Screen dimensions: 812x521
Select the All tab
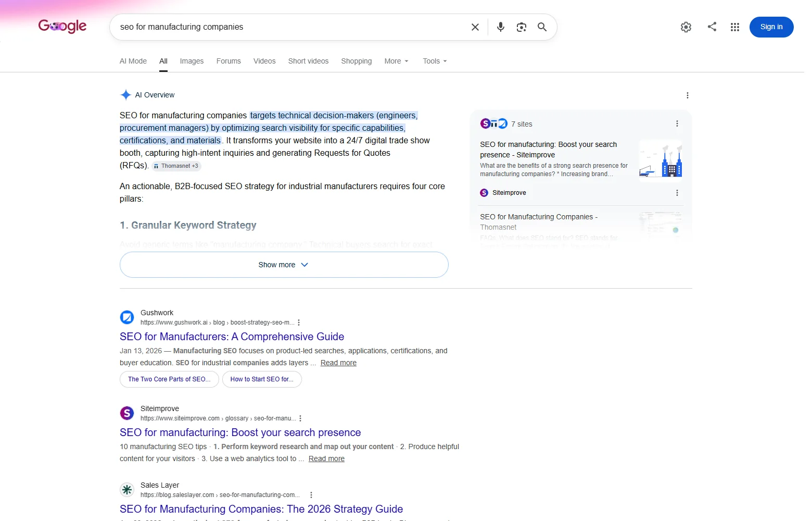pyautogui.click(x=163, y=61)
